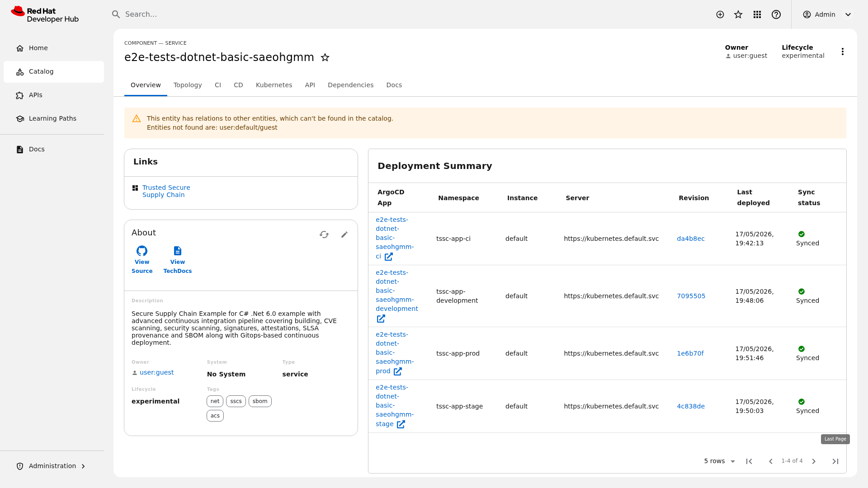Image resolution: width=868 pixels, height=488 pixels.
Task: Open the component's three-dot options menu
Action: point(843,52)
